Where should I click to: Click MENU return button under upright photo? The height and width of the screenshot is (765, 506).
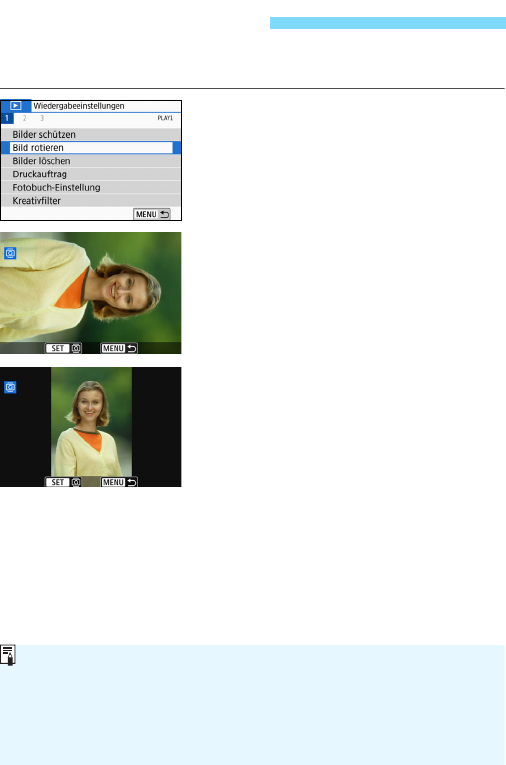pyautogui.click(x=119, y=482)
